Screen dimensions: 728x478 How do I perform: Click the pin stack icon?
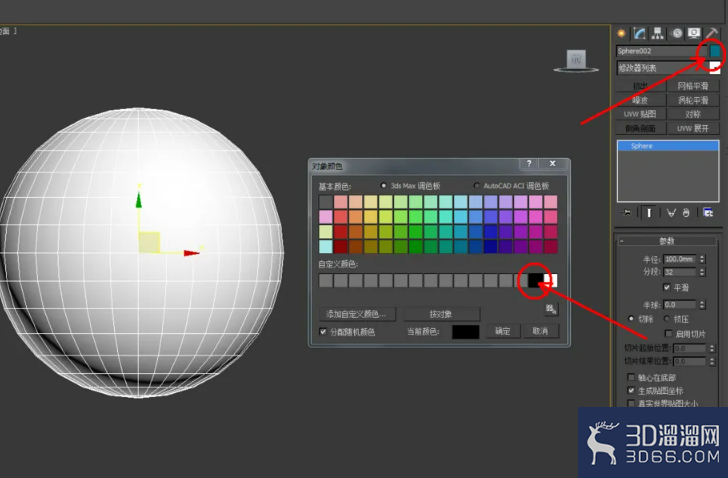point(627,213)
